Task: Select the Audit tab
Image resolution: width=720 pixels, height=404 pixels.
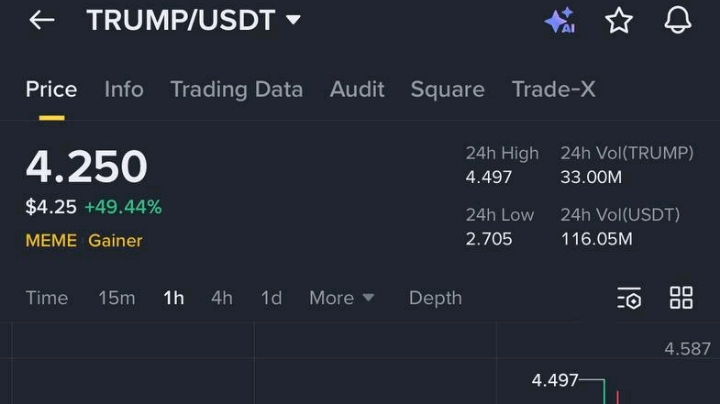Action: point(357,89)
